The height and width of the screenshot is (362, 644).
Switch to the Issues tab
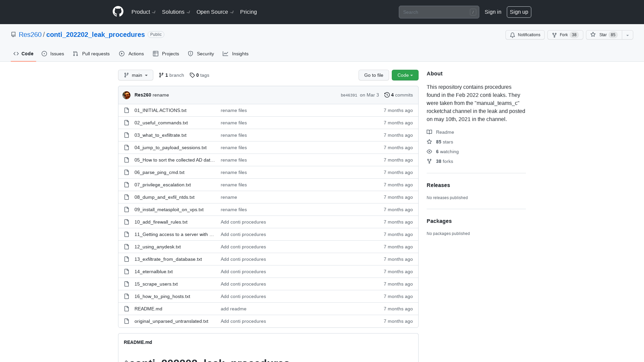point(53,54)
